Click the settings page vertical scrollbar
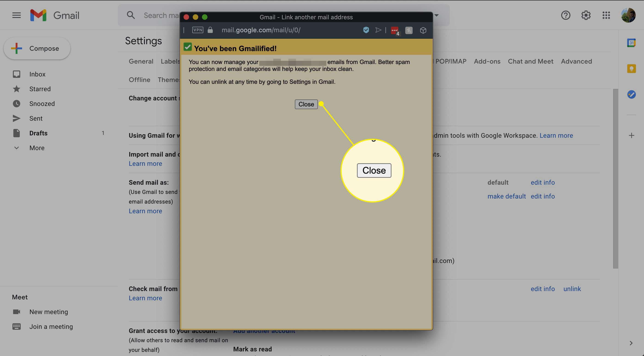 615,178
